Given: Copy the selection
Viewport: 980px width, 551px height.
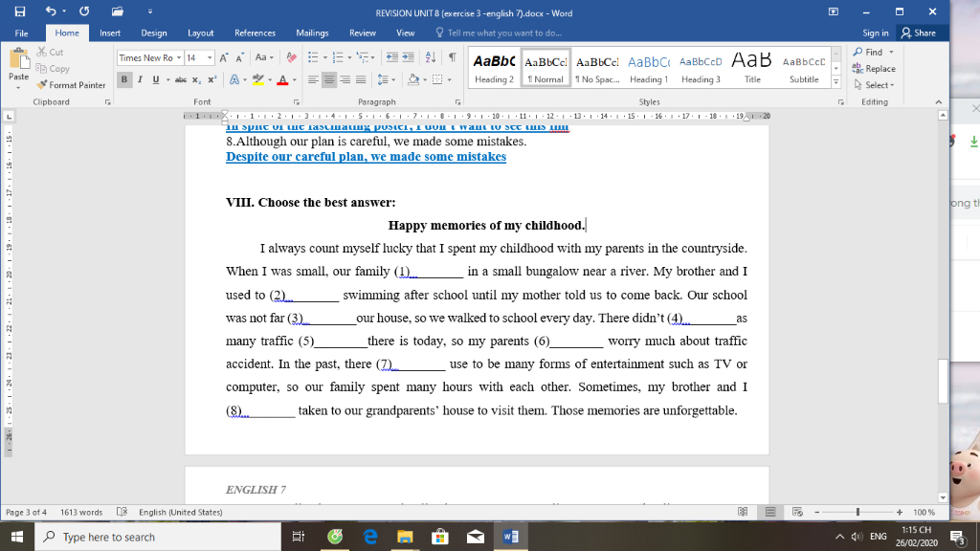Looking at the screenshot, I should point(53,69).
